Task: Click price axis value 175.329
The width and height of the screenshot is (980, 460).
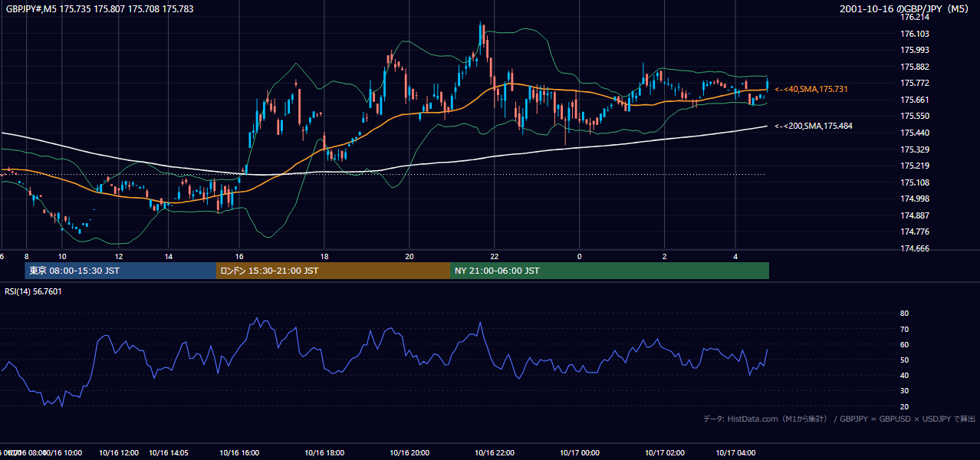Action: coord(915,149)
